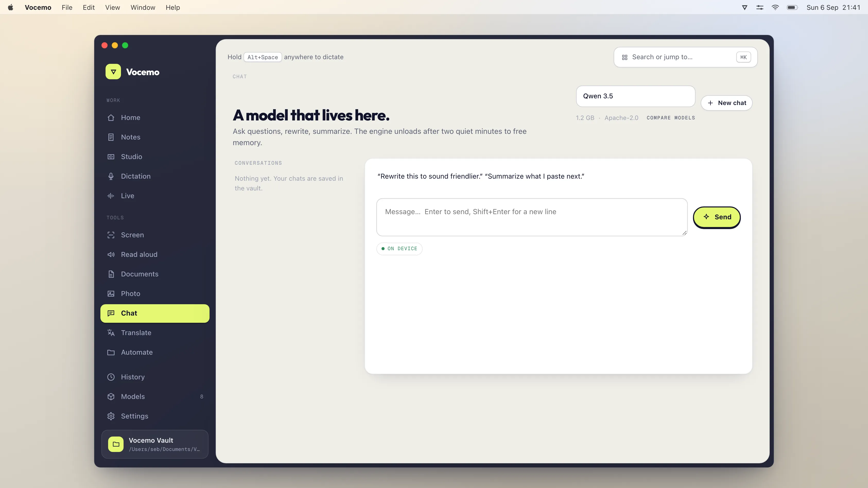
Task: Click the "Summarize what I paste next" suggestion
Action: tap(534, 176)
